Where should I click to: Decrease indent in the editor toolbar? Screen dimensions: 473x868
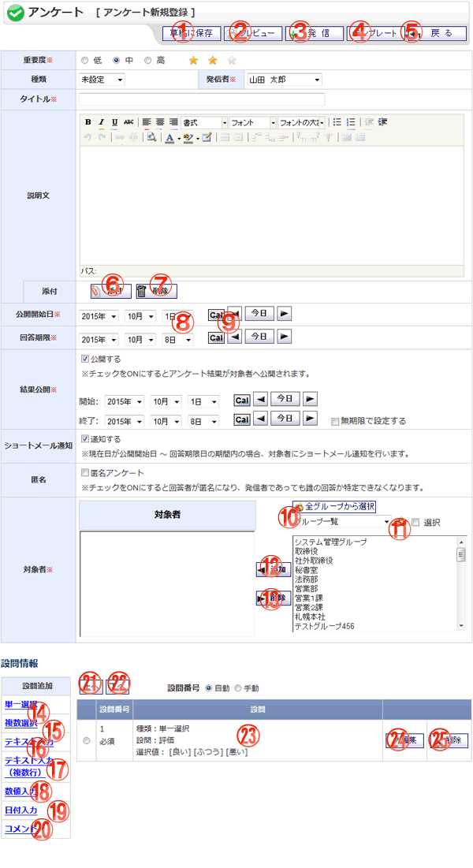point(370,122)
